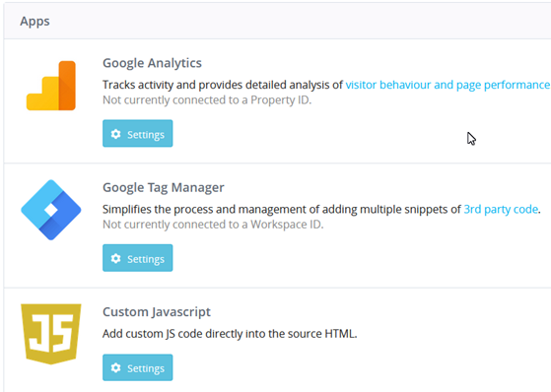551x392 pixels.
Task: Click the Google Analytics logo icon
Action: [x=51, y=86]
